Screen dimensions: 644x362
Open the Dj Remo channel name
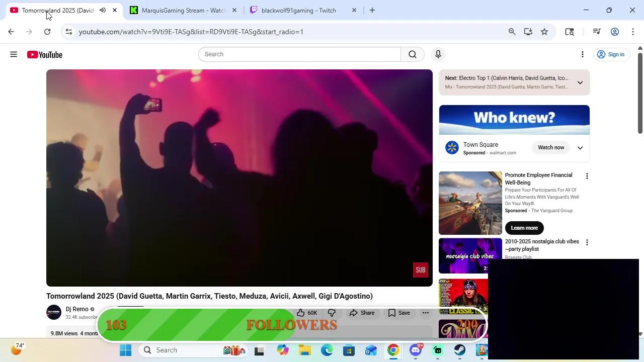(x=77, y=309)
